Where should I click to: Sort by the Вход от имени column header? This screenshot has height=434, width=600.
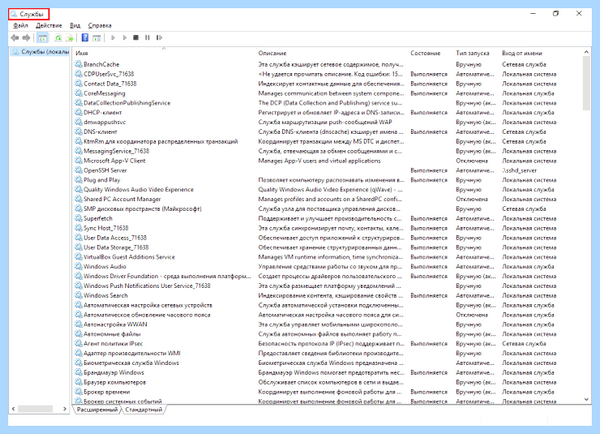541,53
